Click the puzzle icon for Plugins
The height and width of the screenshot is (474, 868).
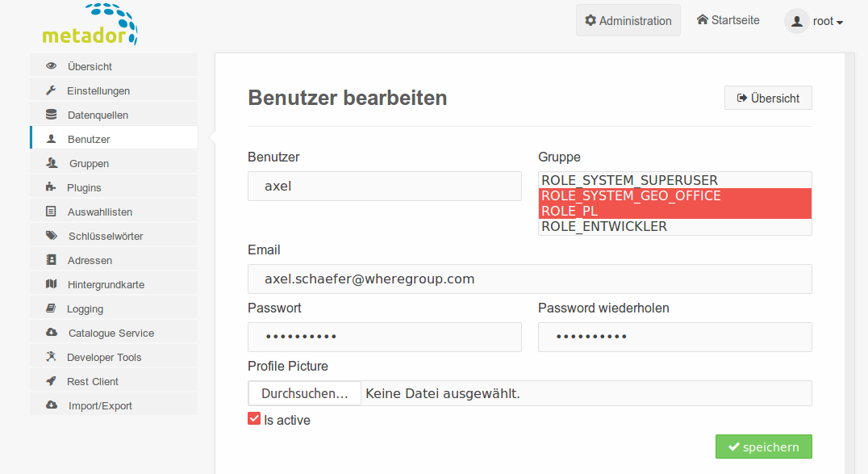(51, 187)
